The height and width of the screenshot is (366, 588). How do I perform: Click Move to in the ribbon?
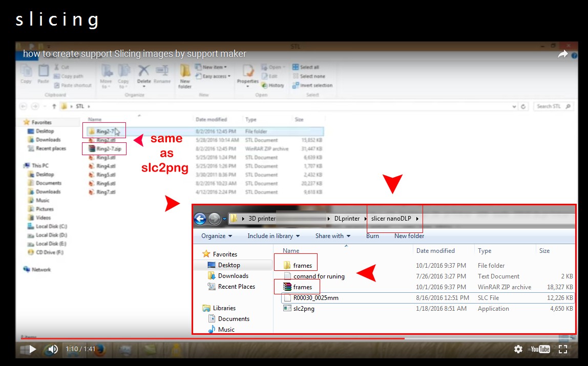click(106, 76)
